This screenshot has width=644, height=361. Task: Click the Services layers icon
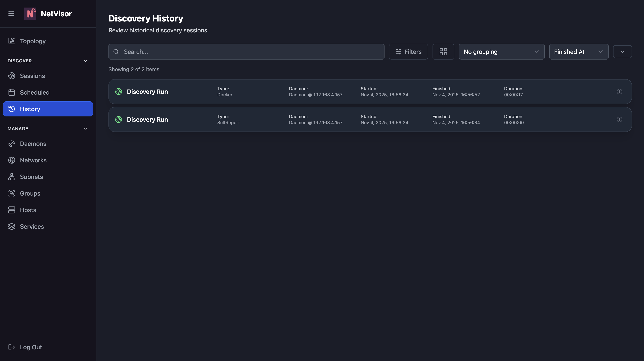[x=11, y=226]
